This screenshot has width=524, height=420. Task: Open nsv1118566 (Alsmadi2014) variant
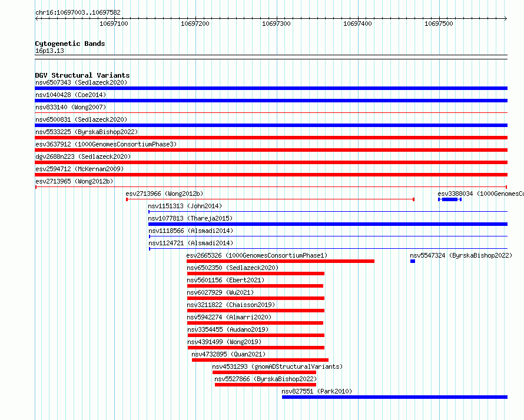[x=191, y=231]
